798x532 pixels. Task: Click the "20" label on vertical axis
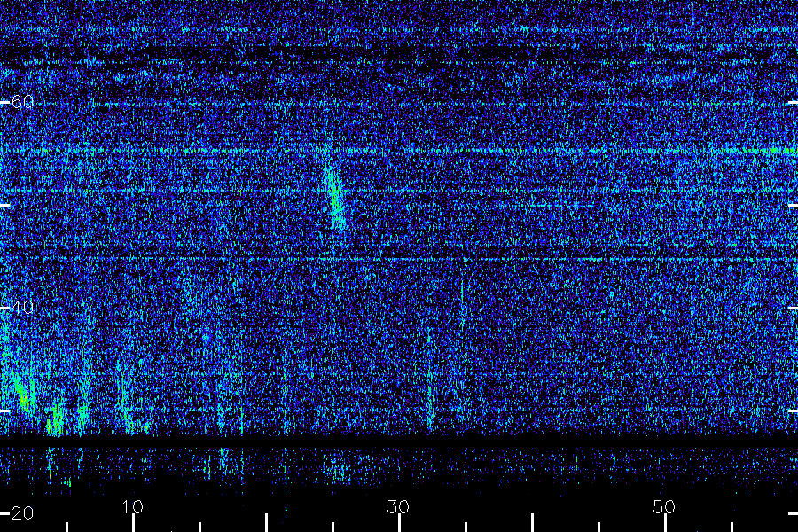[23, 513]
